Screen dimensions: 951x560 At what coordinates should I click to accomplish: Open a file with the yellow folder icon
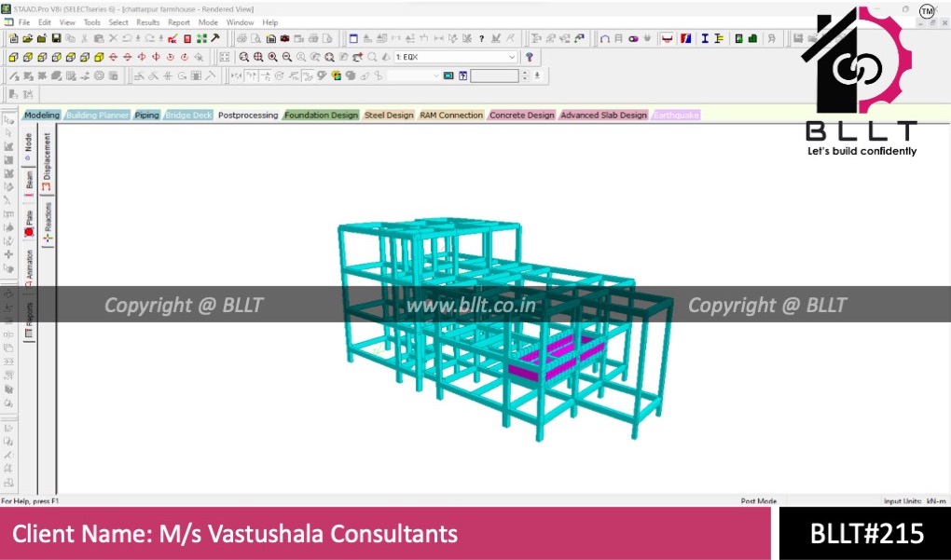(x=27, y=38)
